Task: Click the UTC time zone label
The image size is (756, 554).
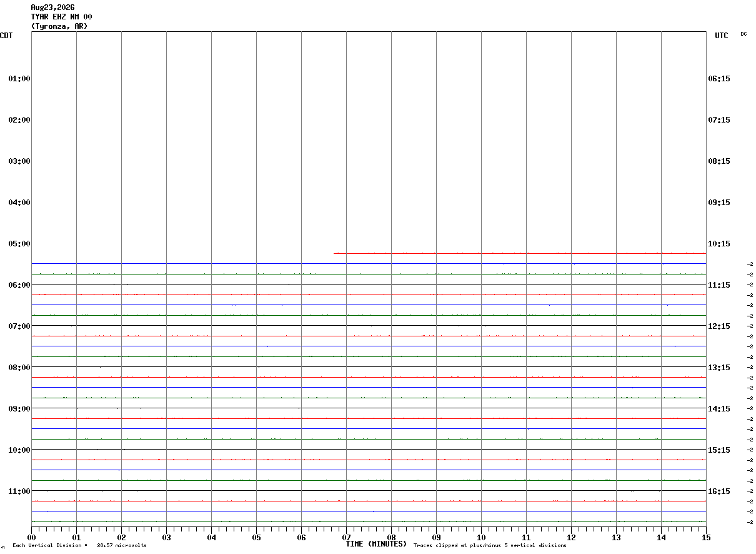Action: (x=722, y=36)
